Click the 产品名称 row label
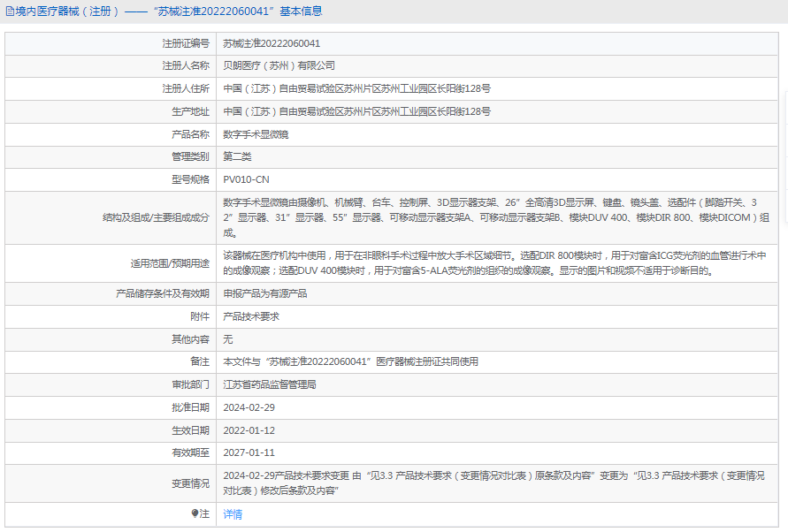The width and height of the screenshot is (788, 532). (x=190, y=134)
